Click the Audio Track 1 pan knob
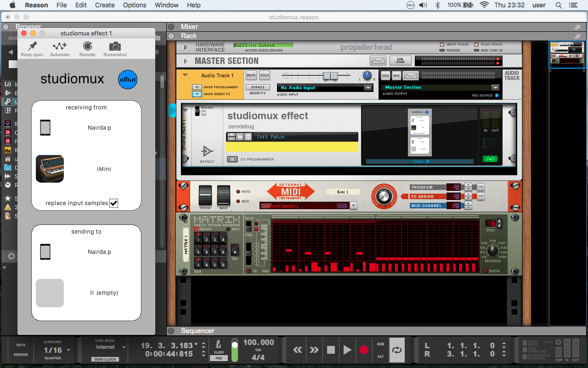The height and width of the screenshot is (368, 588). coord(367,75)
